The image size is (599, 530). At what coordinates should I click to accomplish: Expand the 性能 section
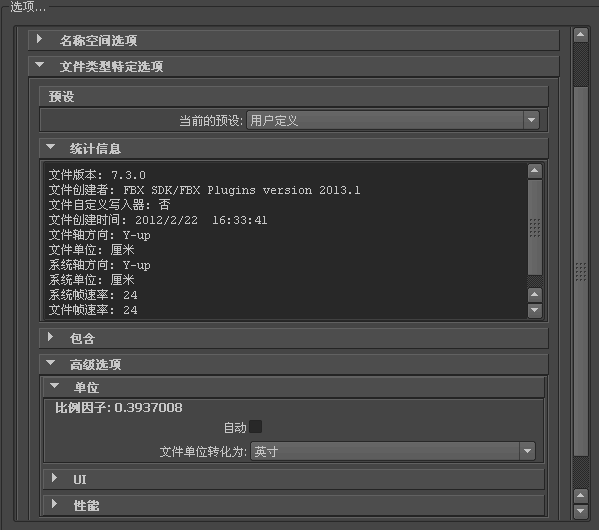coord(293,505)
